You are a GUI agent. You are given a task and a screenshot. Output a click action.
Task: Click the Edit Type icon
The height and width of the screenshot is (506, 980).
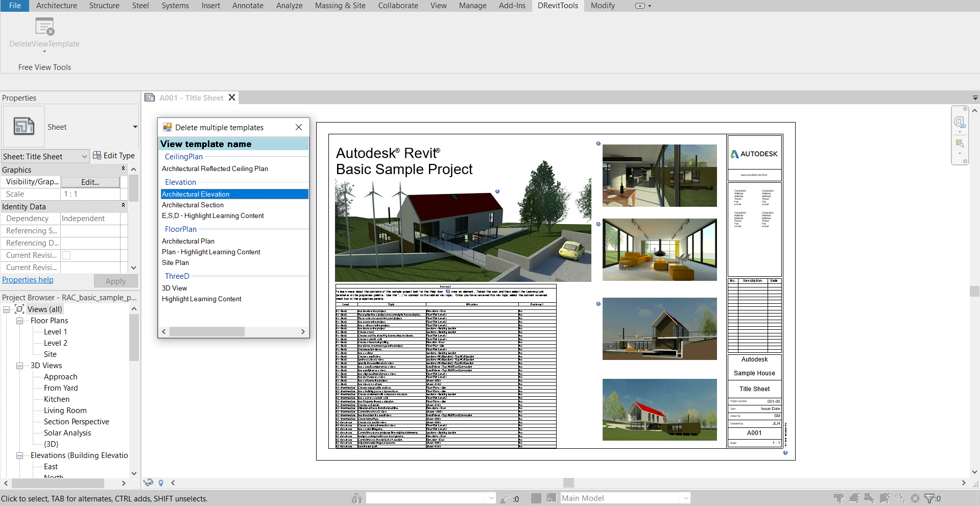(97, 156)
